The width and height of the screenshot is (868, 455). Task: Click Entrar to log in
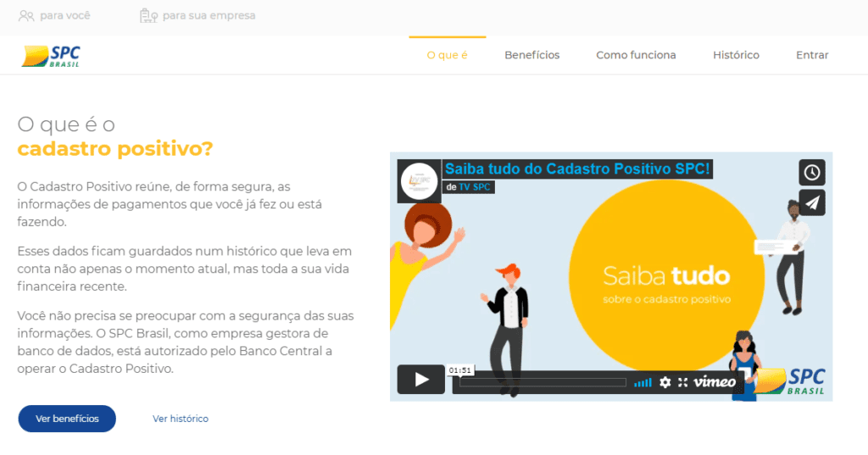pos(811,55)
